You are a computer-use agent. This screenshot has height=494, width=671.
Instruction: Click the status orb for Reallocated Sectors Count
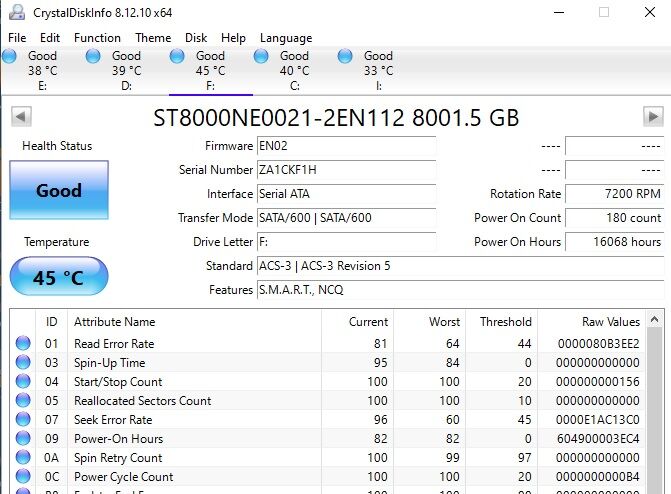coord(23,400)
